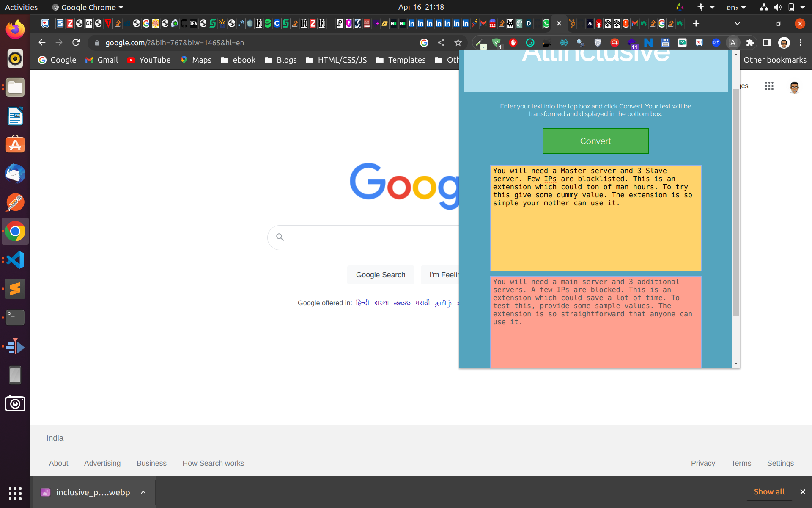Bookmark this page with the star icon
This screenshot has width=812, height=508.
point(458,43)
